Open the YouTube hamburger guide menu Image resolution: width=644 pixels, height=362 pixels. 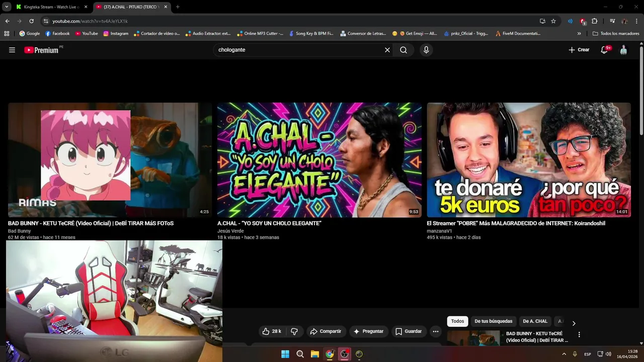[x=12, y=50]
